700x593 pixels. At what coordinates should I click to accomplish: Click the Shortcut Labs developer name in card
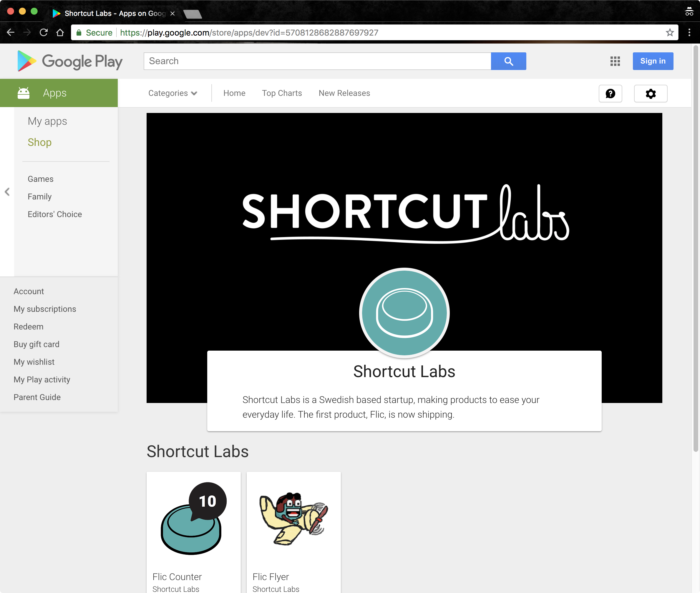(404, 372)
